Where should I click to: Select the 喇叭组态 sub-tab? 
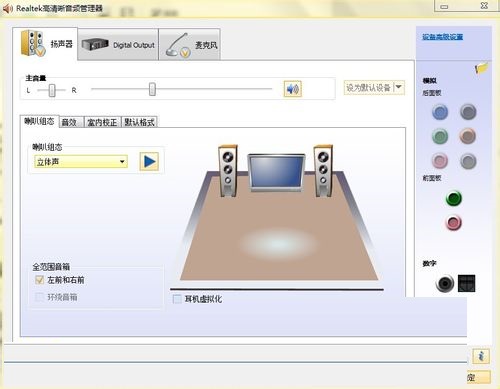39,121
